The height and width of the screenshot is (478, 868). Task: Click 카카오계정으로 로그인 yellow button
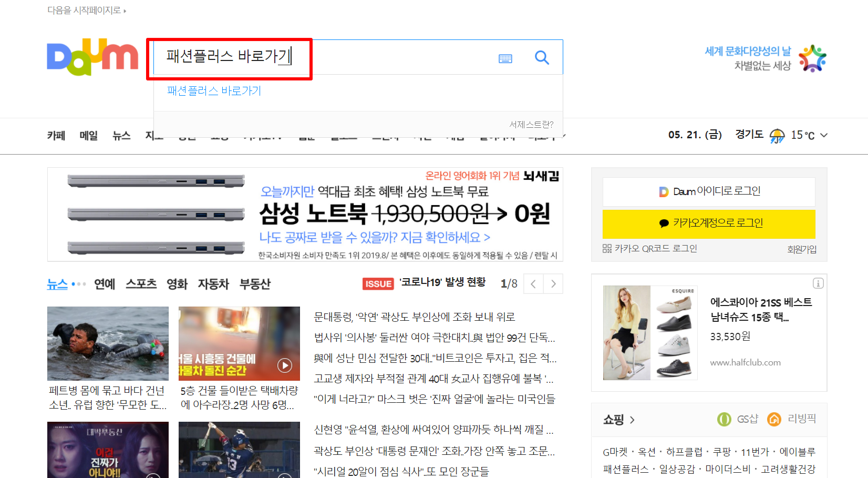(709, 223)
